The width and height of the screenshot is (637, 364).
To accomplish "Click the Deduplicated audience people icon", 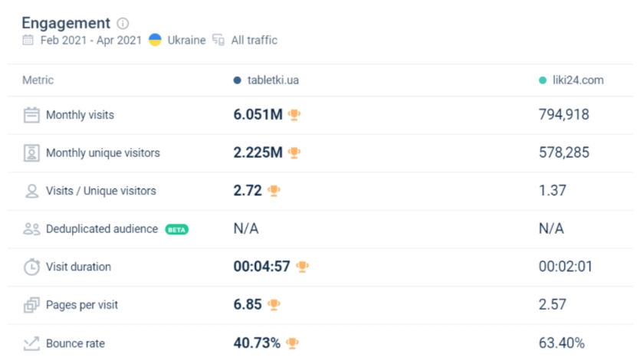I will coord(31,228).
